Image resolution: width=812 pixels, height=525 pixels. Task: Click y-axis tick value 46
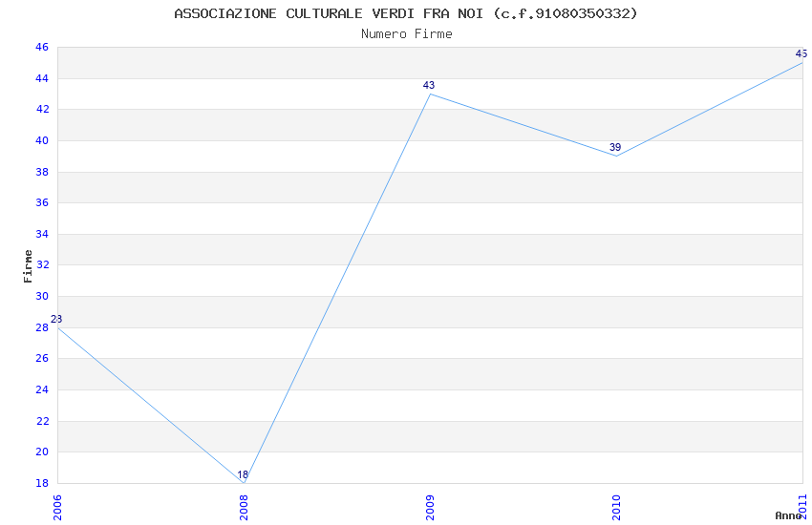42,48
